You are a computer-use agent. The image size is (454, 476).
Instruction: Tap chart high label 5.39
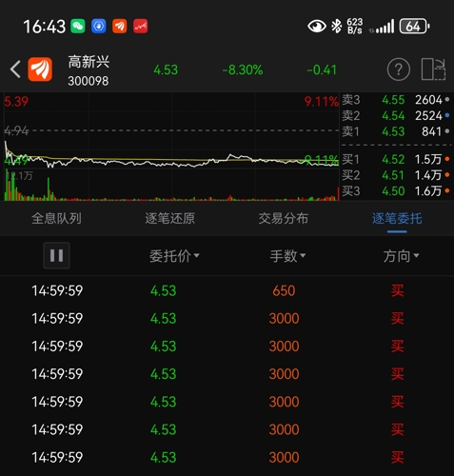pos(16,102)
